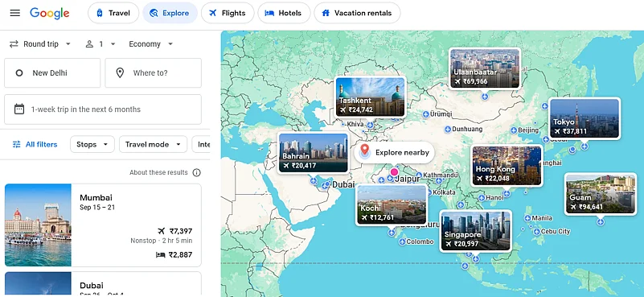Expand the Travel mode filter
This screenshot has width=644, height=297.
click(x=153, y=144)
